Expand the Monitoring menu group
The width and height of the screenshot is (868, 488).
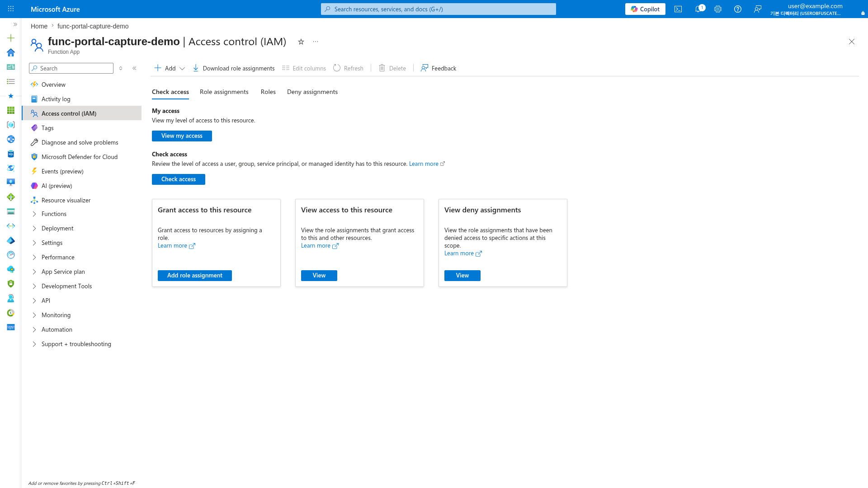(x=82, y=315)
